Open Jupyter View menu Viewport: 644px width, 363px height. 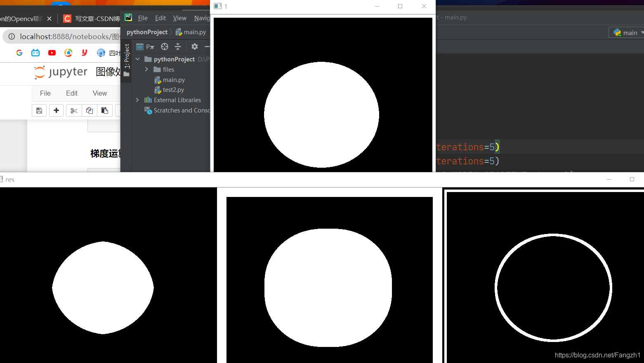[x=100, y=93]
